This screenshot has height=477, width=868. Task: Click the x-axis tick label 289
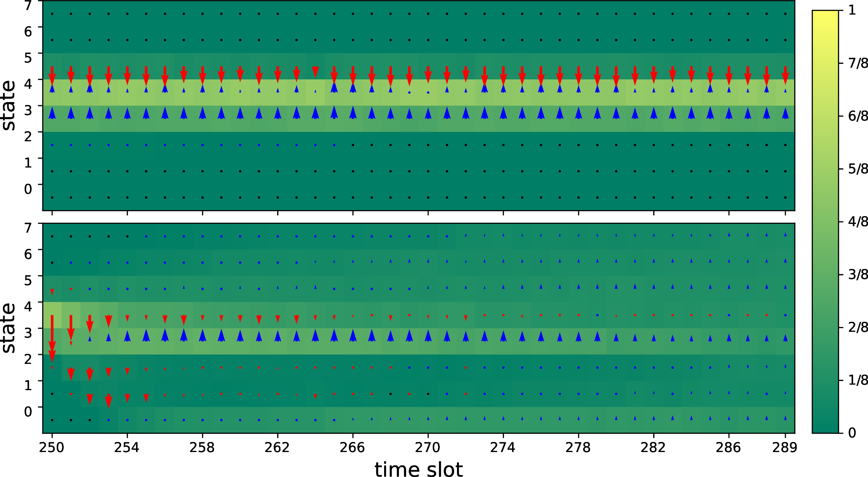785,448
